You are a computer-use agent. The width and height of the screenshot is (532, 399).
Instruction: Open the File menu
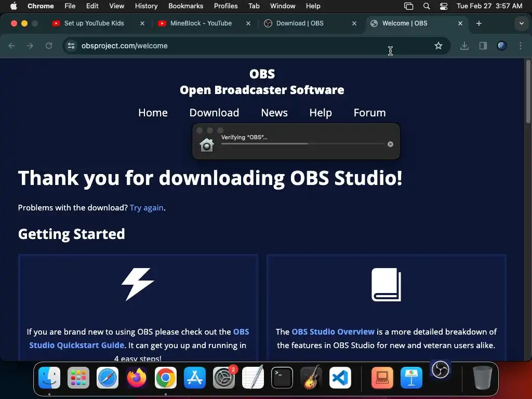point(70,6)
